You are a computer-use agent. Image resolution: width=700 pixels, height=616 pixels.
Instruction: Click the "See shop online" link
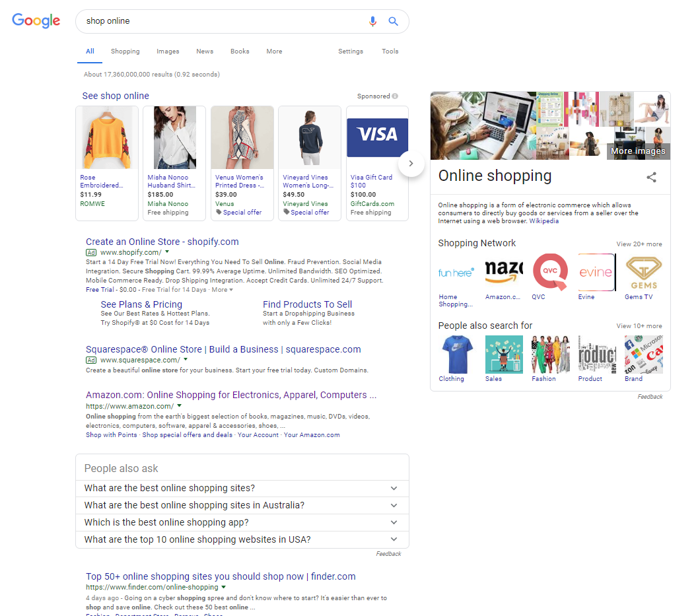[x=116, y=96]
